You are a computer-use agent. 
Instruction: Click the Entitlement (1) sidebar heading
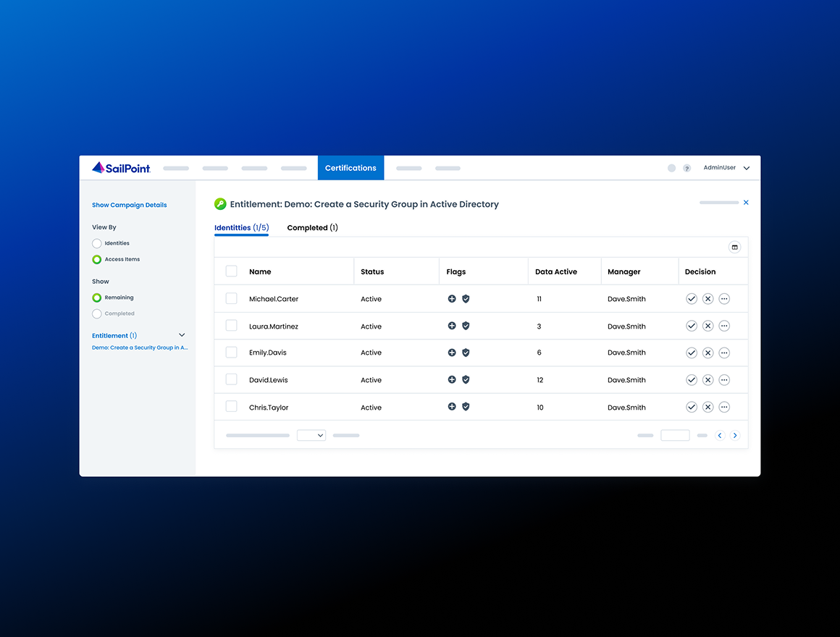pyautogui.click(x=114, y=336)
